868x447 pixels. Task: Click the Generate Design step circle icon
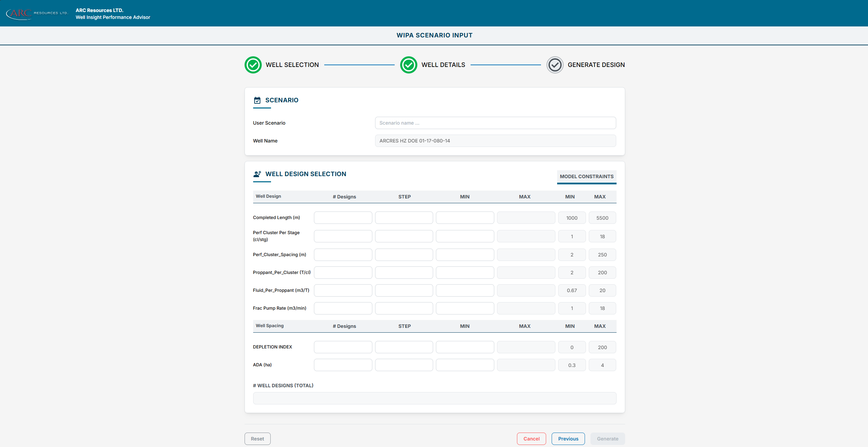click(555, 65)
